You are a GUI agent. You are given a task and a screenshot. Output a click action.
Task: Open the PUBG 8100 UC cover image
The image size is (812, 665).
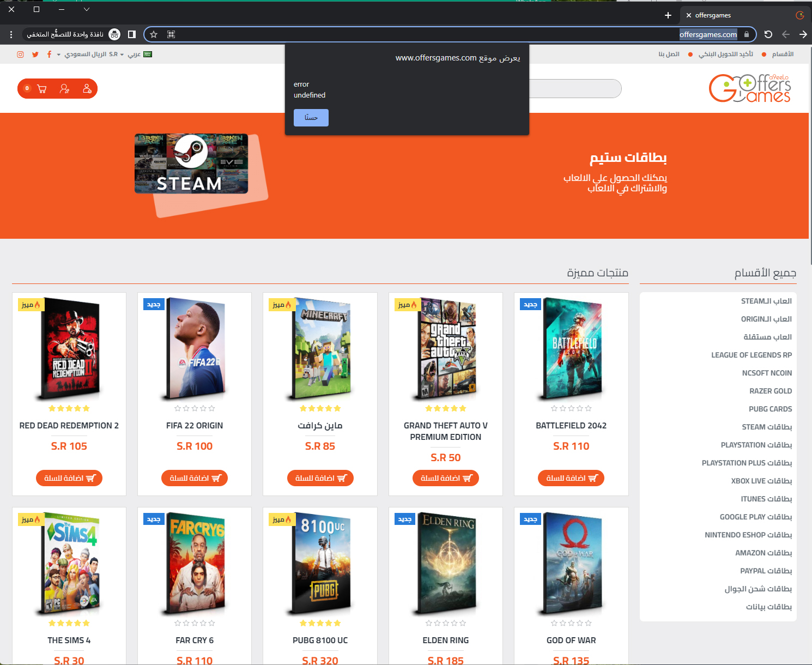click(320, 563)
